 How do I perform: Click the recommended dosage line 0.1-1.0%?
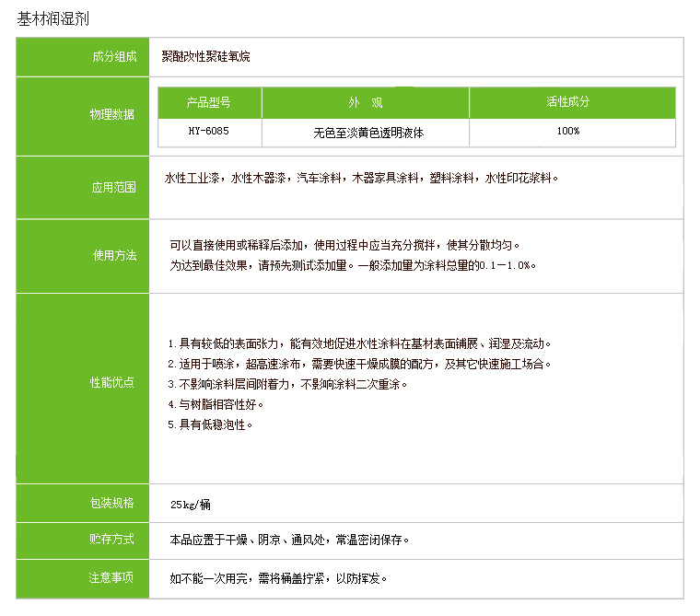coord(353,265)
